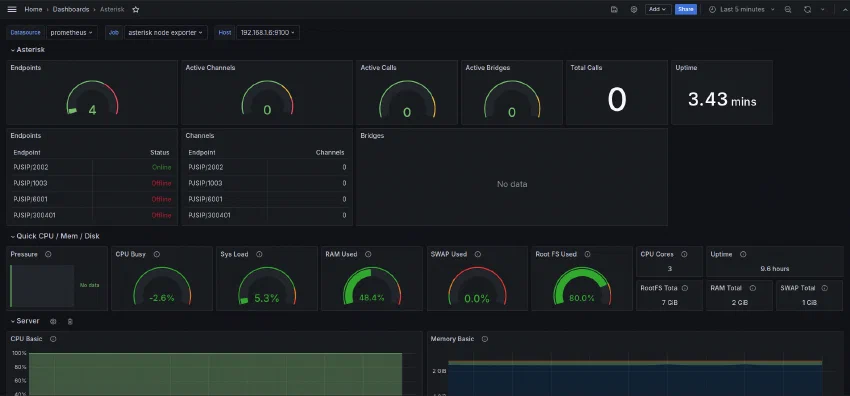The height and width of the screenshot is (396, 850).
Task: Click the Root FS Used 80.0% gauge
Action: [x=582, y=285]
